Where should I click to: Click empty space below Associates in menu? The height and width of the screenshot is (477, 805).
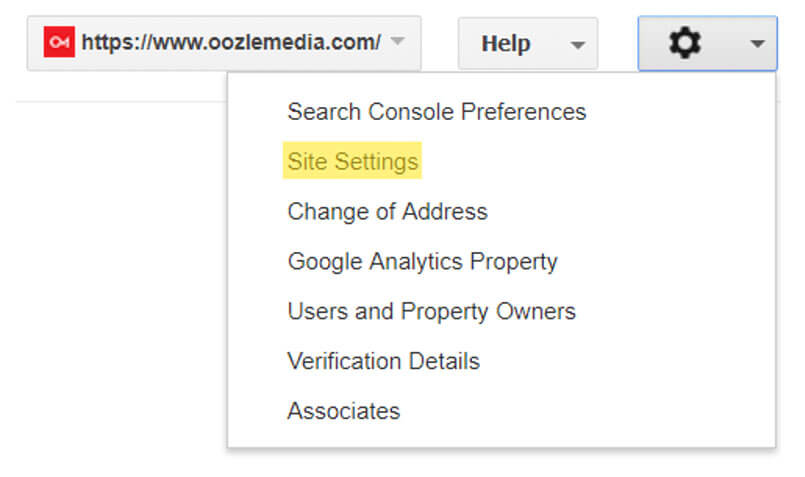point(502,435)
